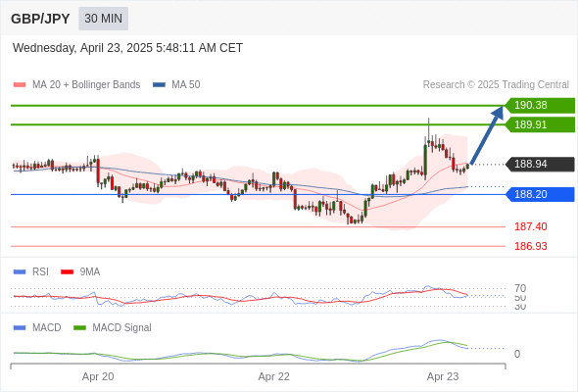Toggle the MA 50 legend marker
The width and height of the screenshot is (578, 392).
pyautogui.click(x=159, y=85)
